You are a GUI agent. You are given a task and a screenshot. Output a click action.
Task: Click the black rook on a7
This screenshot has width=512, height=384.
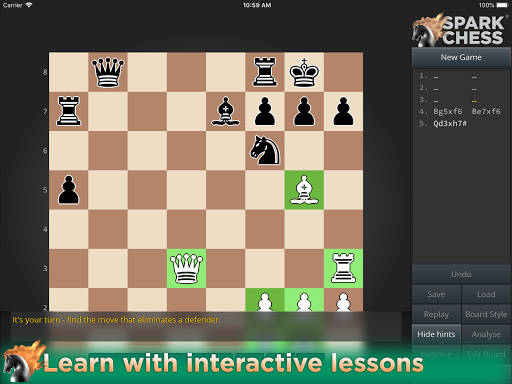[x=69, y=111]
